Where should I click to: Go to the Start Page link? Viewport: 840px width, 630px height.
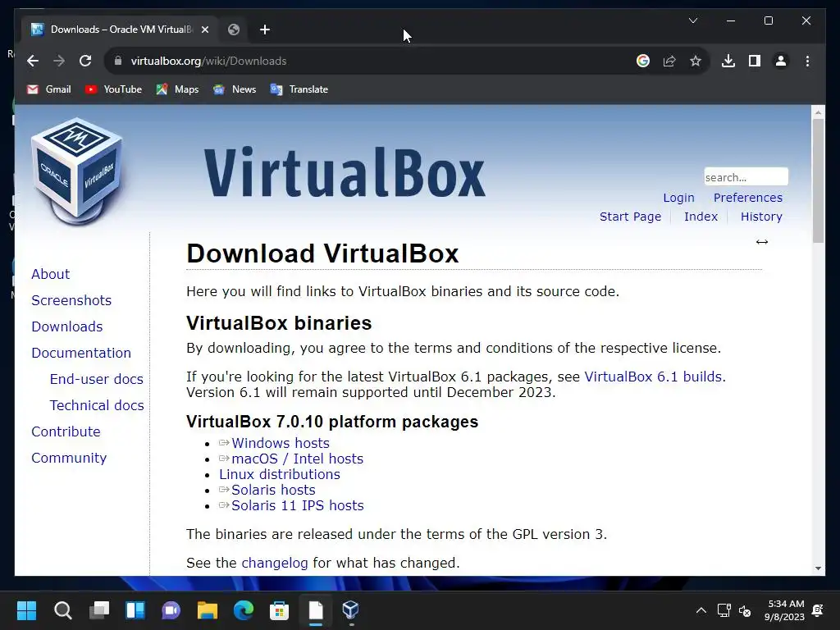pos(630,217)
